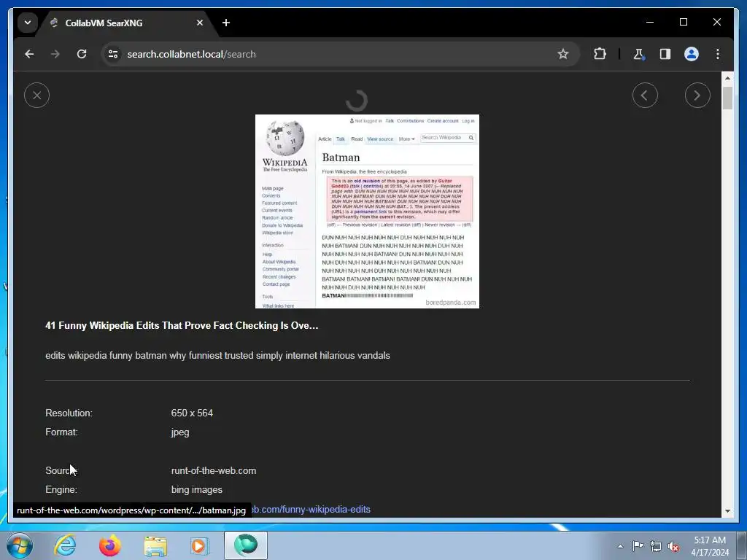Click the vertical scrollbar thumb
The height and width of the screenshot is (560, 747).
727,98
